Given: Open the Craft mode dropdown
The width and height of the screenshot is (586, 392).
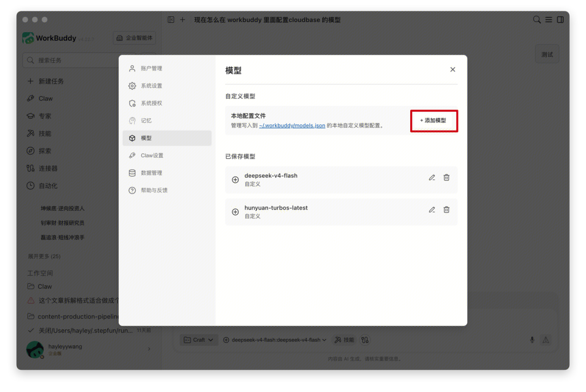Looking at the screenshot, I should 199,340.
